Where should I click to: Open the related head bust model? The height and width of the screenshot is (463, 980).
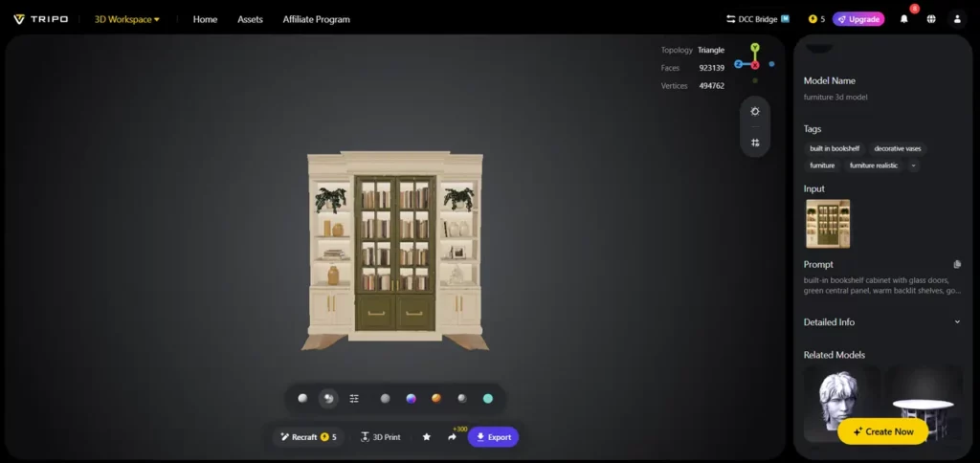[x=840, y=403]
